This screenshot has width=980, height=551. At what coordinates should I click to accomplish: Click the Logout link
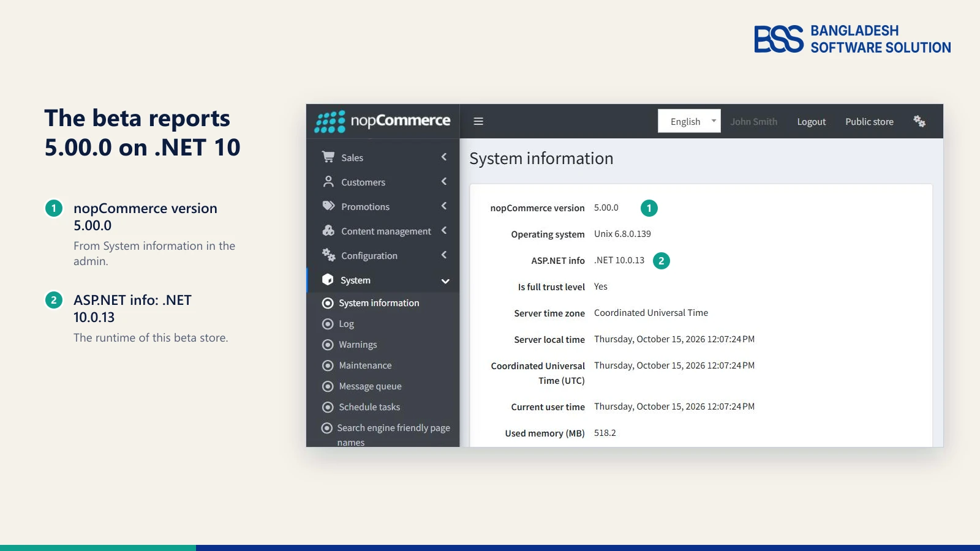click(811, 122)
